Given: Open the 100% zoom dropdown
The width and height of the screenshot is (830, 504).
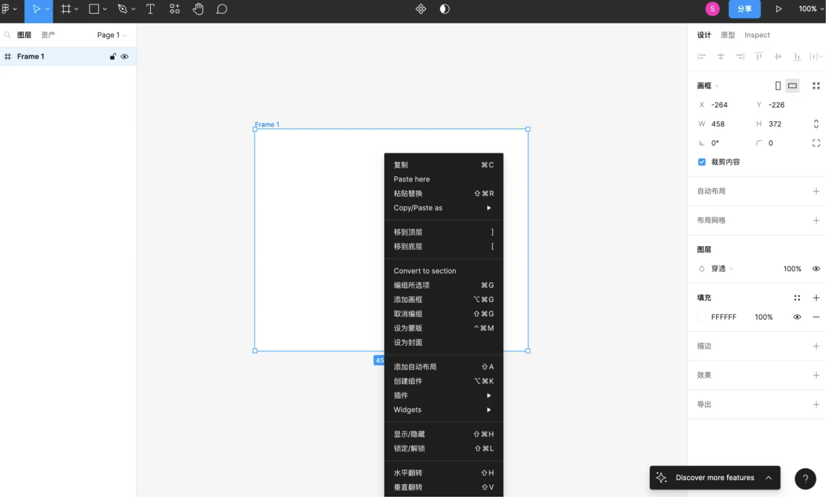Looking at the screenshot, I should point(811,9).
